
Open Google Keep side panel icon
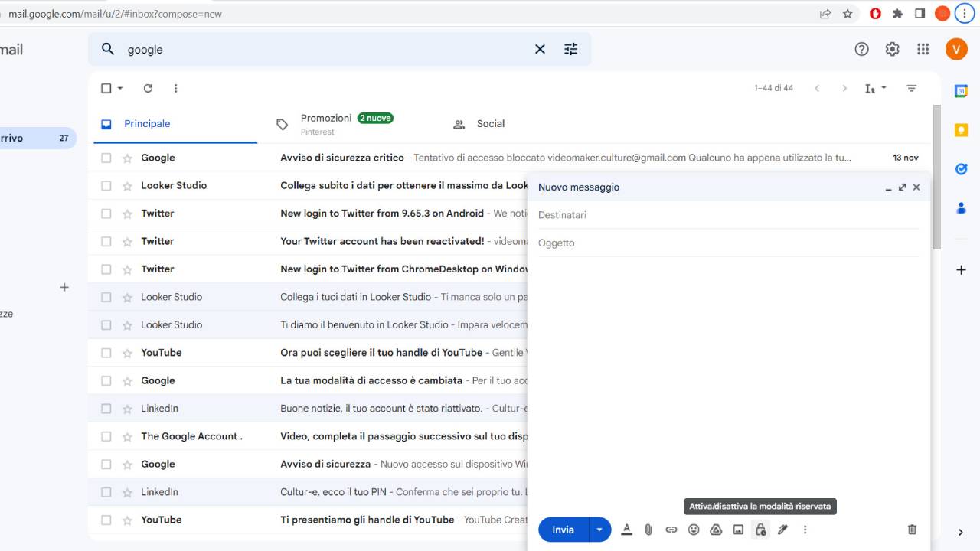coord(961,130)
